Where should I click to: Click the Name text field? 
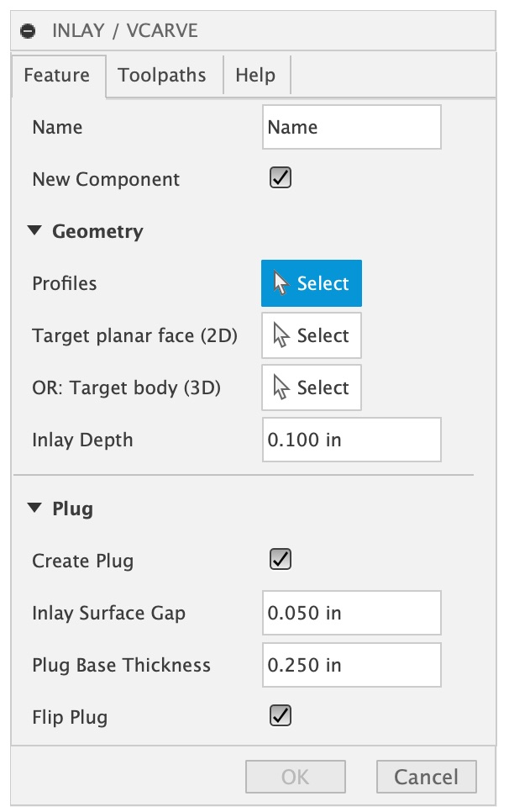pos(351,127)
